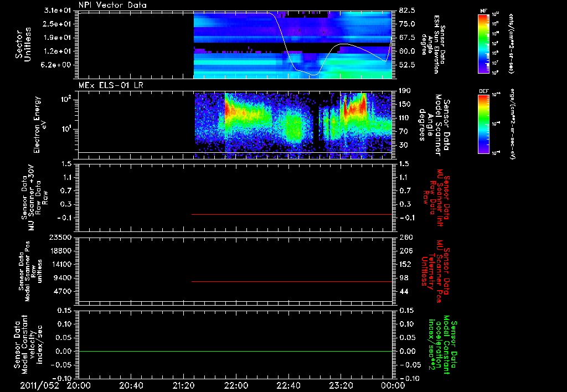Screen dimensions: 567x392
Task: Click the '18800' scanner position tick label
Action: (60, 251)
